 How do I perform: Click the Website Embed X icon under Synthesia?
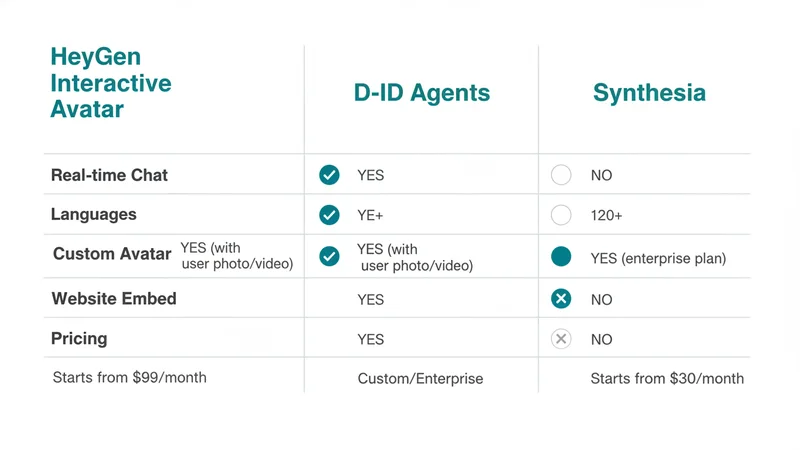tap(561, 299)
